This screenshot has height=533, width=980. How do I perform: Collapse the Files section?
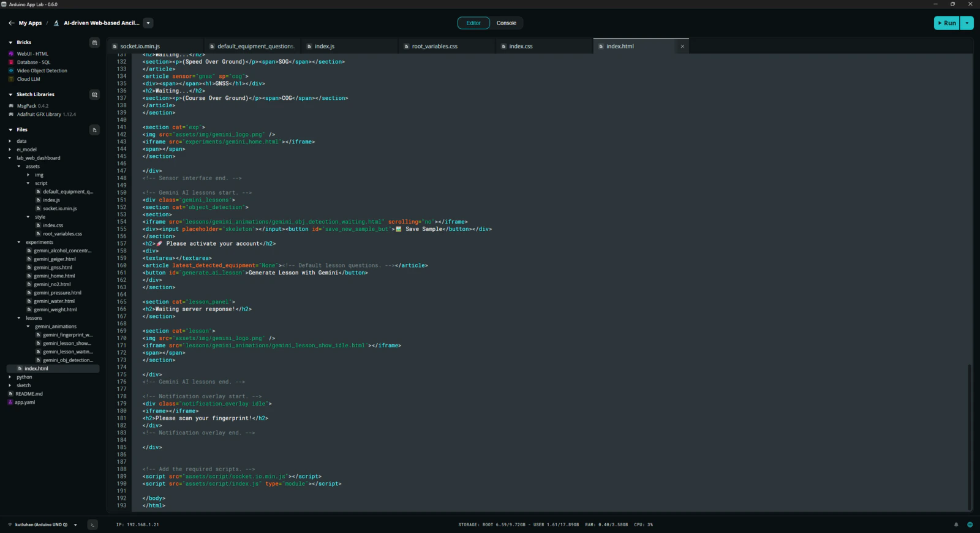click(x=10, y=130)
